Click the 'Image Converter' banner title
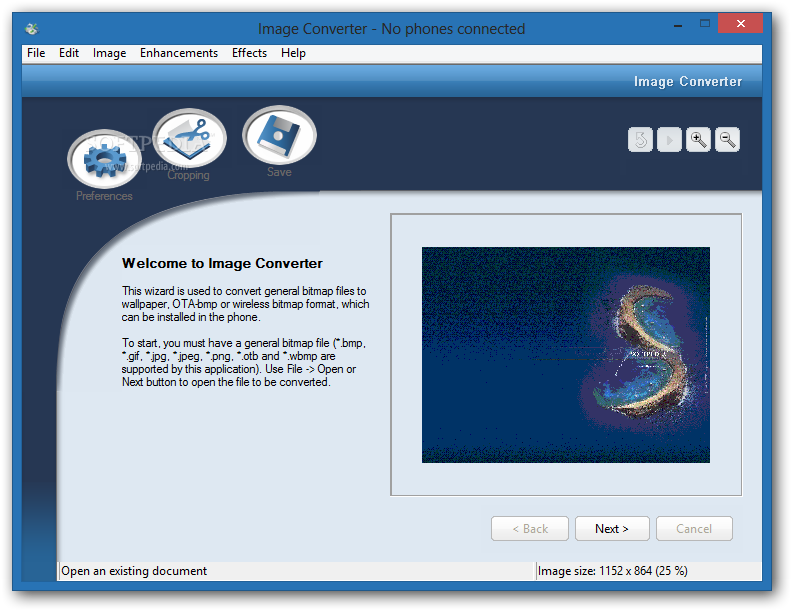 pyautogui.click(x=688, y=81)
